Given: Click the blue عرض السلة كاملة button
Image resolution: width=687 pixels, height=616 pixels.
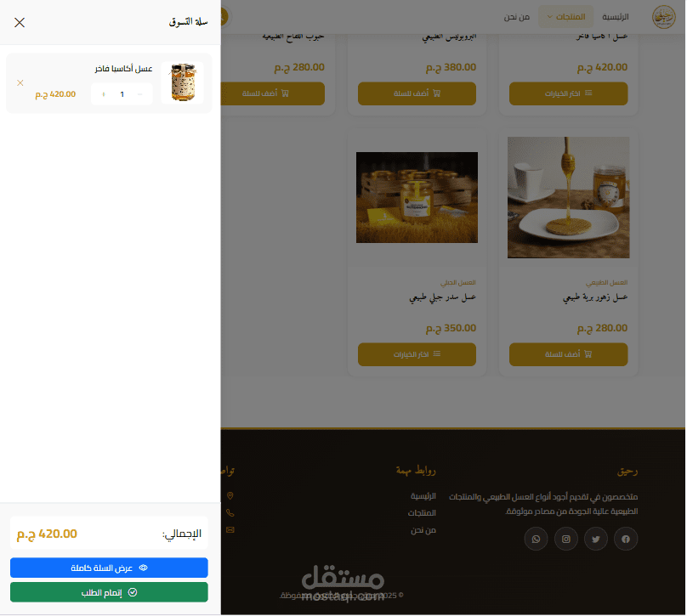Looking at the screenshot, I should click(x=109, y=568).
